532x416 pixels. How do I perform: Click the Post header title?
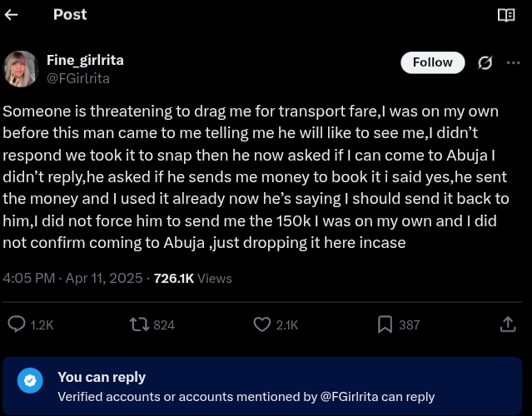[x=70, y=14]
